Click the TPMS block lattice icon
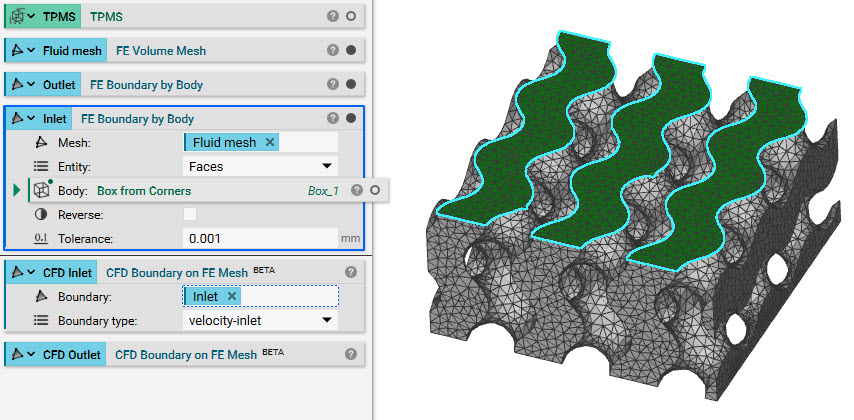 coord(17,16)
